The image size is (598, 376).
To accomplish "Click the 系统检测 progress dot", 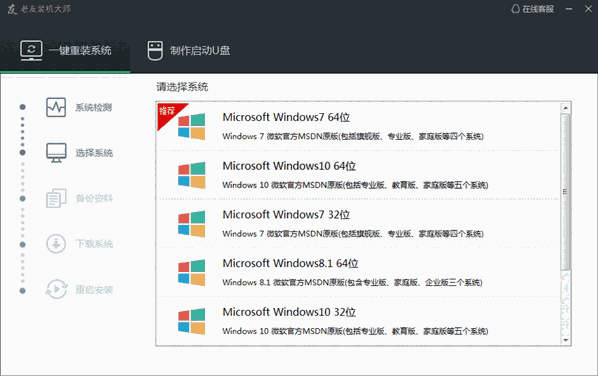I will (23, 107).
